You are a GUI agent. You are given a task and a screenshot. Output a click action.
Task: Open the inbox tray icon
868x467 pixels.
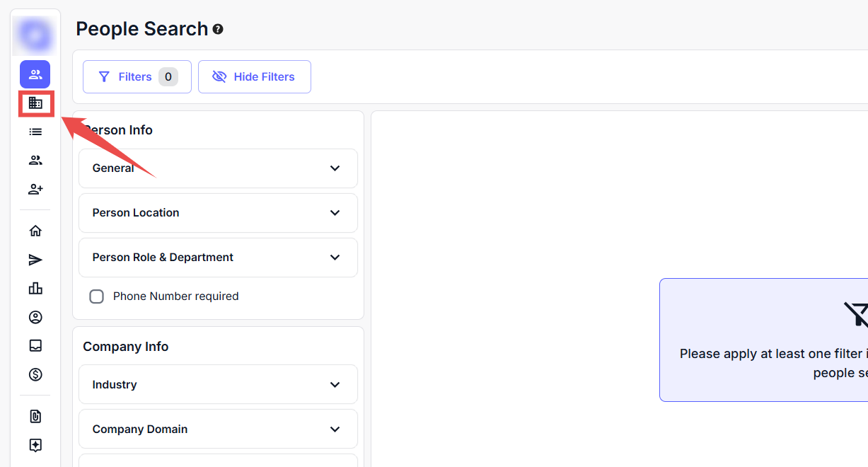coord(35,345)
